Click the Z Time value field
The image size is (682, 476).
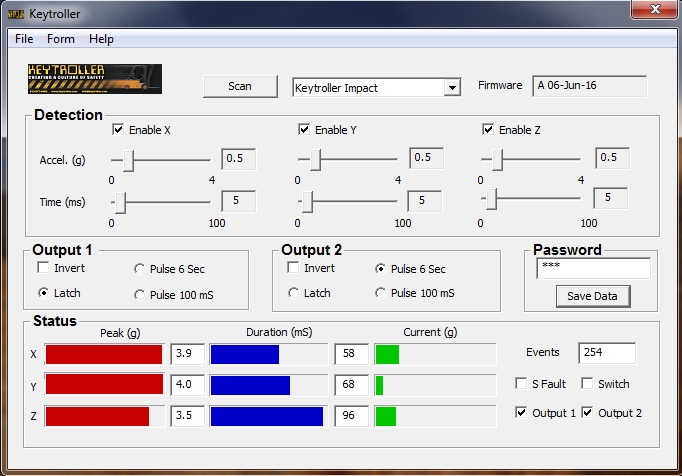pyautogui.click(x=610, y=198)
